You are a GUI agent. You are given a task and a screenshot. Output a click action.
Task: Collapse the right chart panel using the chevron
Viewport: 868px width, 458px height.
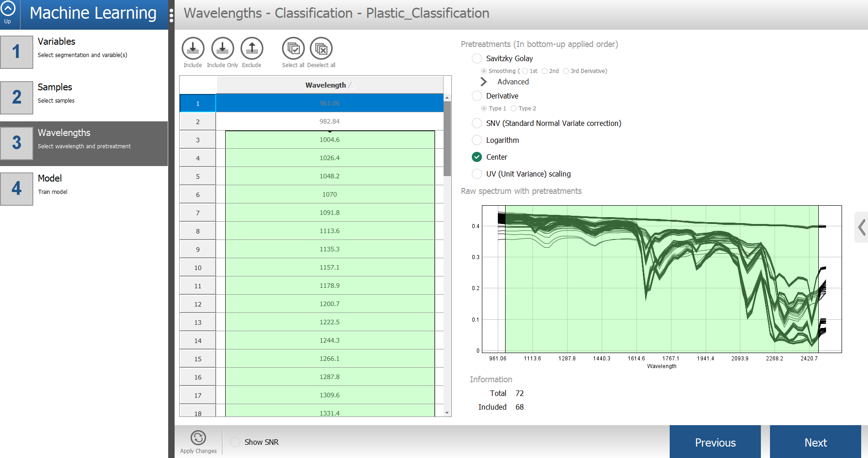(x=861, y=227)
